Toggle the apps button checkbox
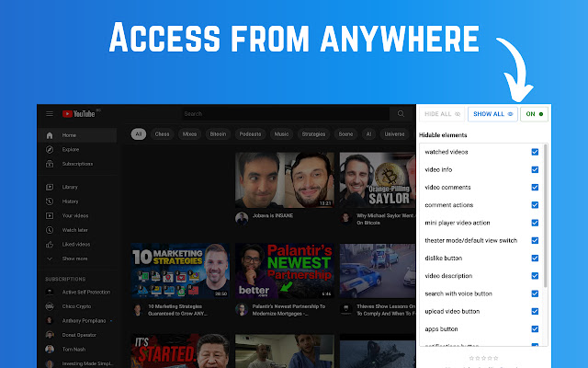Viewport: 588px width, 368px height. pos(535,329)
